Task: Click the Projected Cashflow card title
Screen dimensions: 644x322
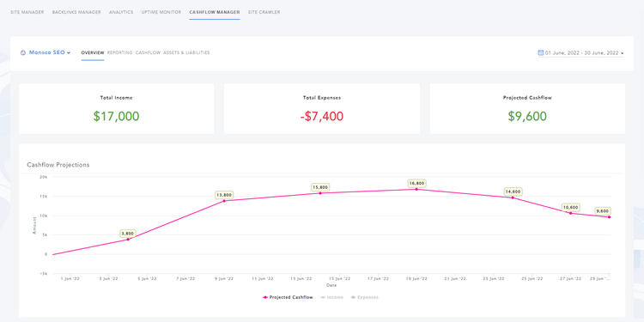Action: tap(527, 98)
